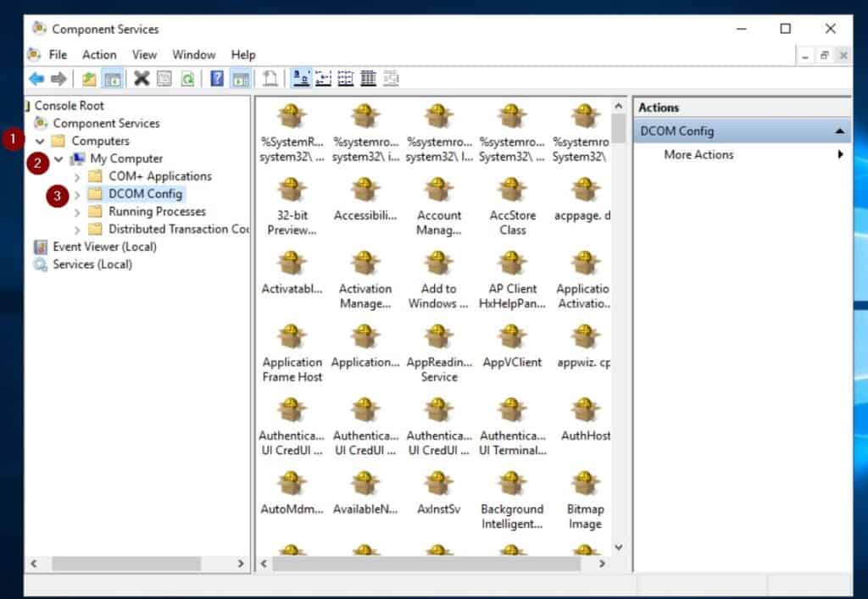Collapse the DCOM Config actions section

click(840, 131)
